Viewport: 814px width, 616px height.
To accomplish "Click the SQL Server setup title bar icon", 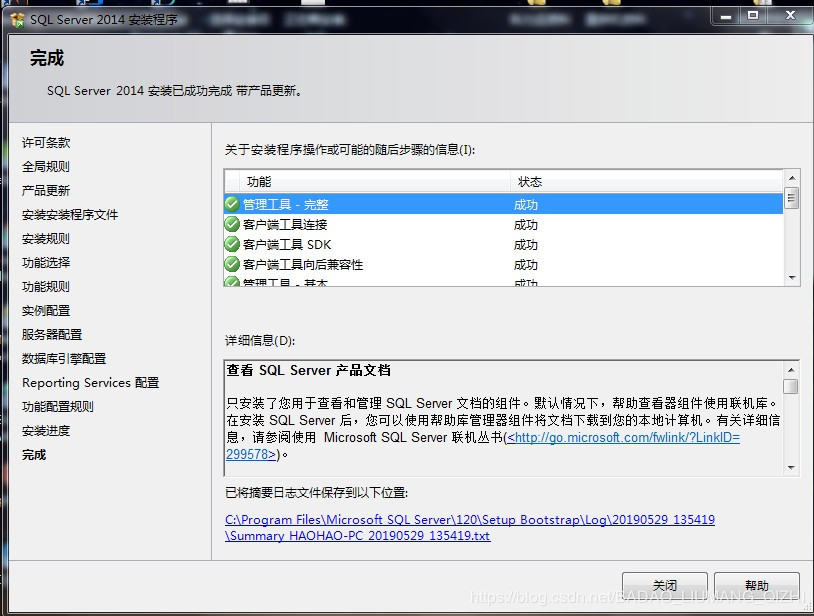I will click(17, 20).
